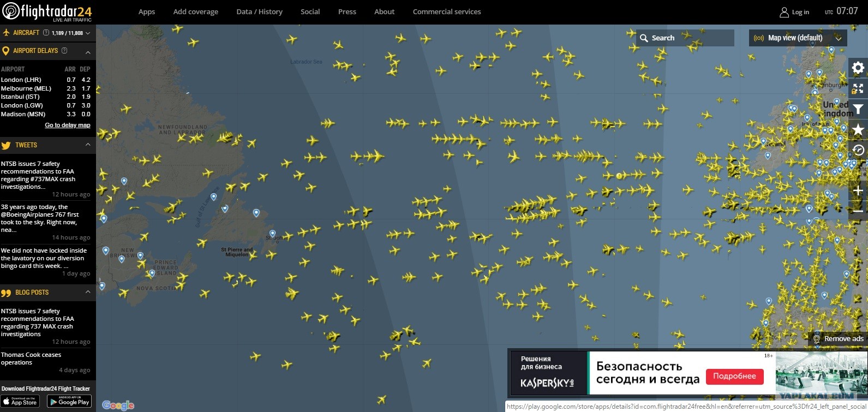Image resolution: width=868 pixels, height=412 pixels.
Task: Click the Download Flightradar24 Flight Tracker text
Action: tap(46, 389)
